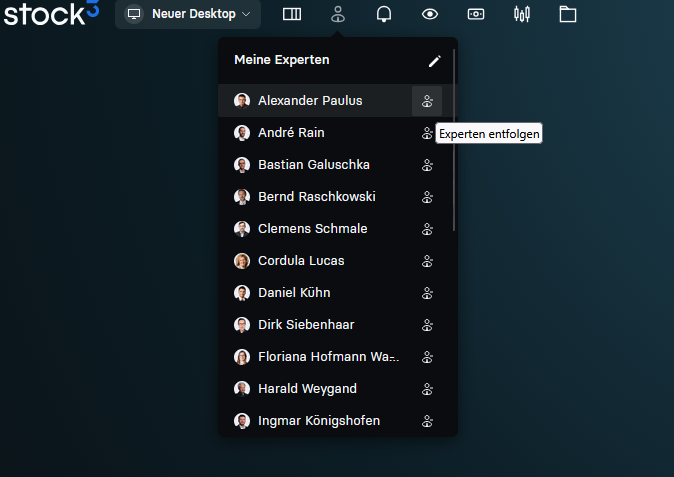The height and width of the screenshot is (477, 674).
Task: Open the candlestick chart icon
Action: (x=522, y=14)
